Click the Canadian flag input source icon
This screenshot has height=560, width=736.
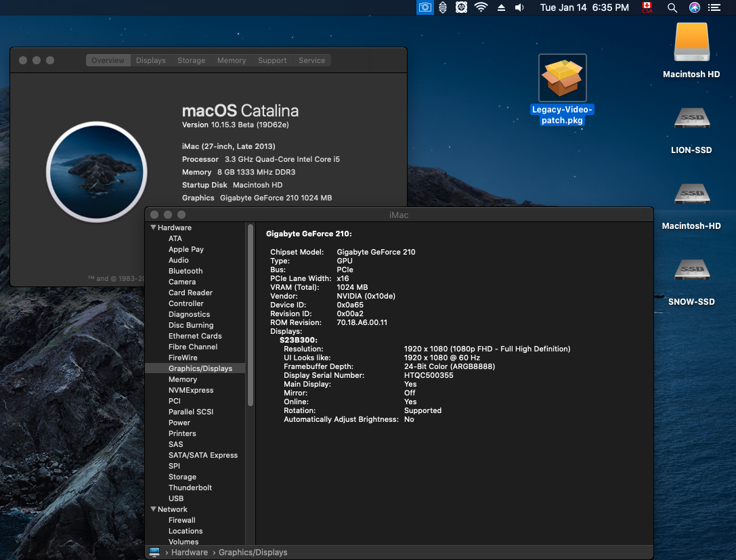click(x=647, y=7)
